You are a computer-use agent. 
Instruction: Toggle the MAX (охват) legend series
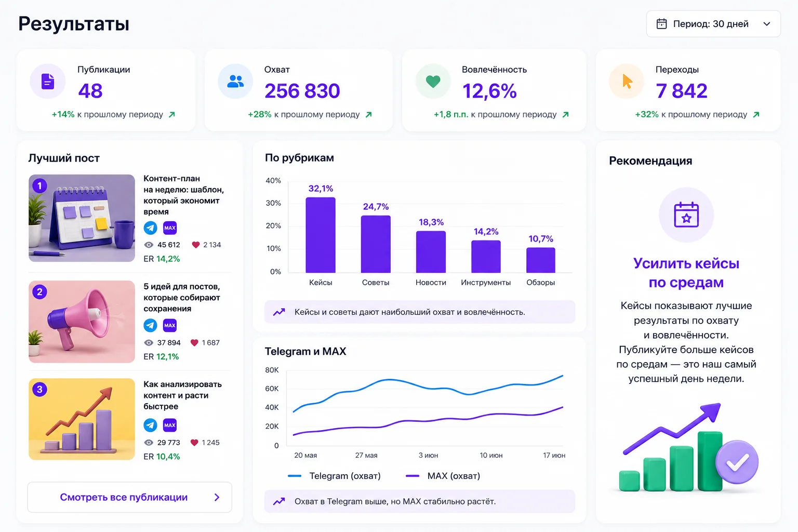pyautogui.click(x=443, y=476)
